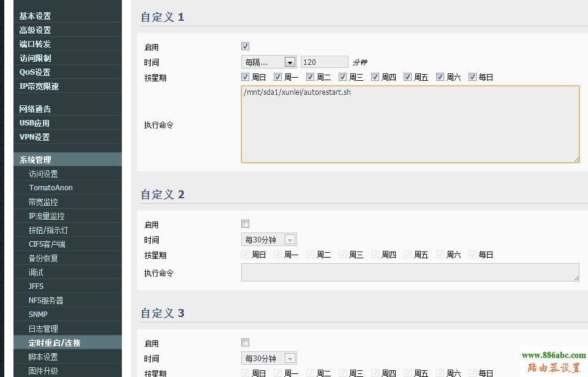Image resolution: width=588 pixels, height=377 pixels.
Task: Open the 时间 dropdown in 自定义 3
Action: [269, 358]
